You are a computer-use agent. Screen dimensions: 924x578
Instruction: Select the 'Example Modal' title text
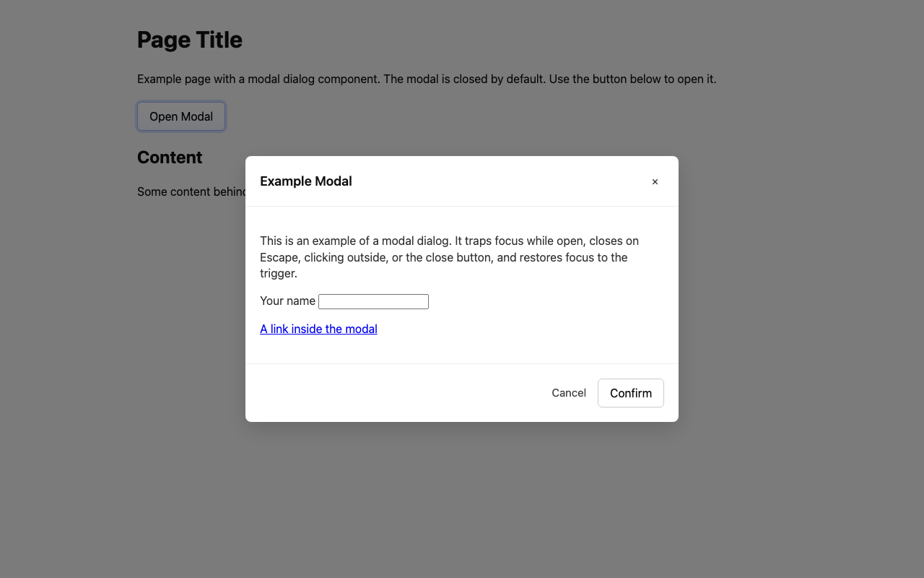pyautogui.click(x=305, y=181)
